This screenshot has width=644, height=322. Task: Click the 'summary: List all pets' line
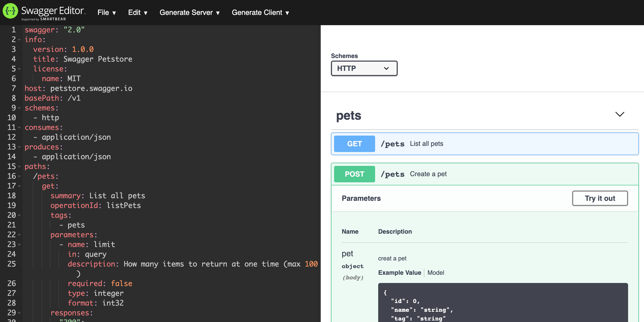(x=98, y=196)
